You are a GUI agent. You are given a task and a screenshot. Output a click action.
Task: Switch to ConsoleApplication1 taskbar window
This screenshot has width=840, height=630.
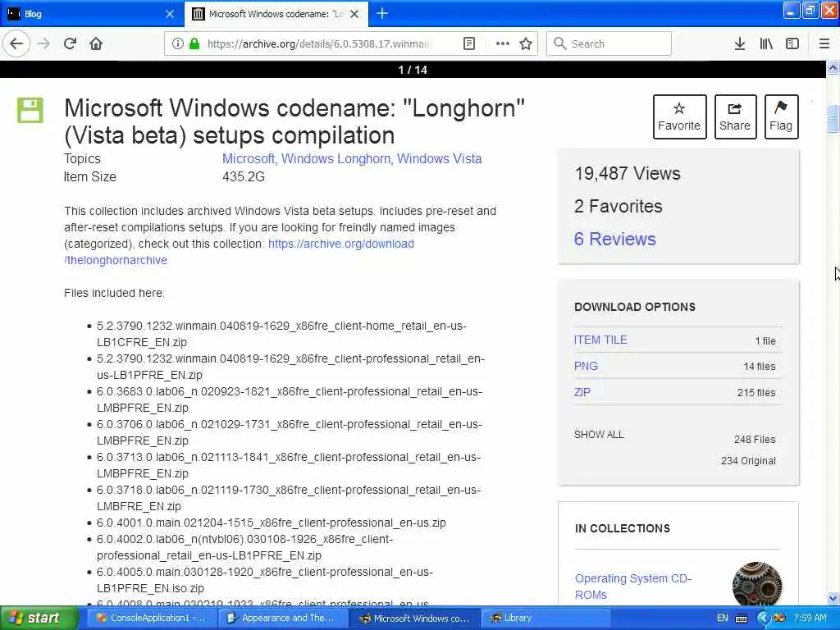coord(151,618)
